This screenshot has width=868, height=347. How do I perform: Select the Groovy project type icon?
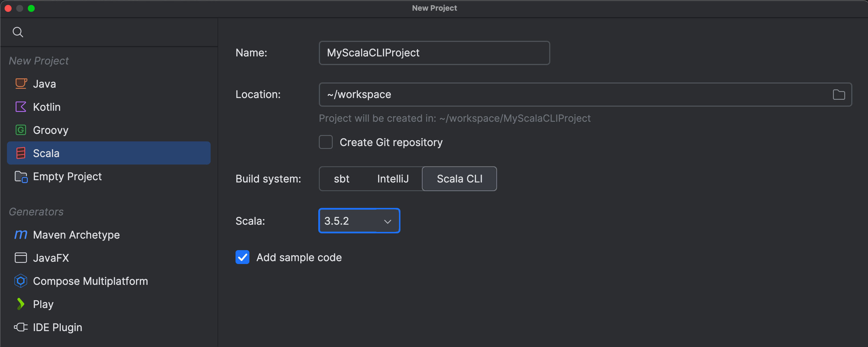pos(21,130)
